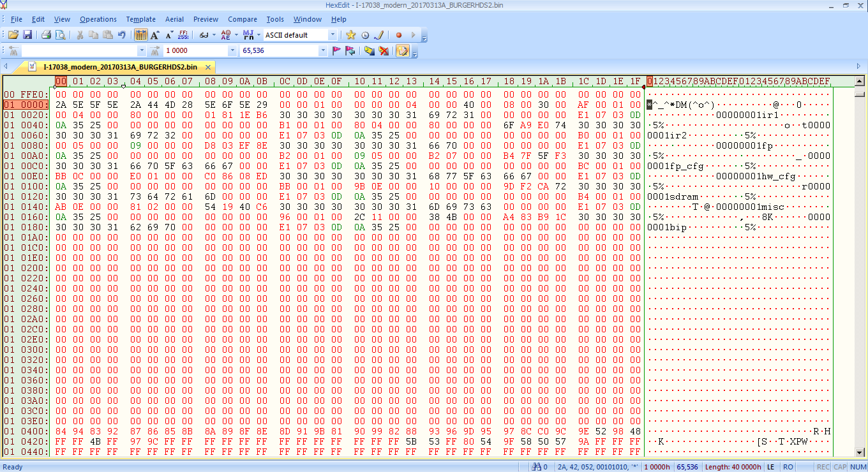Open the Compare menu
Screen dimensions: 868x472
click(x=243, y=19)
